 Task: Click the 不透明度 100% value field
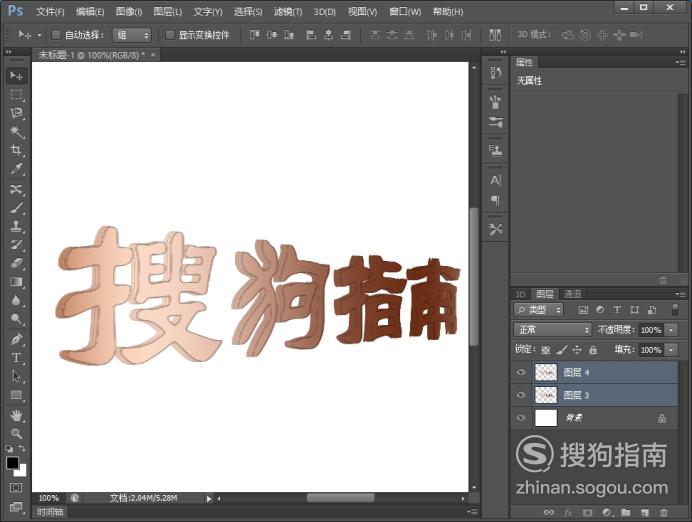coord(651,330)
